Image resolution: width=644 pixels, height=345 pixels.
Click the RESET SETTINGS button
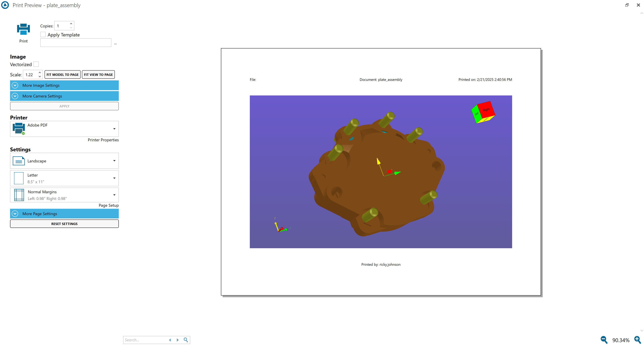[x=64, y=224]
